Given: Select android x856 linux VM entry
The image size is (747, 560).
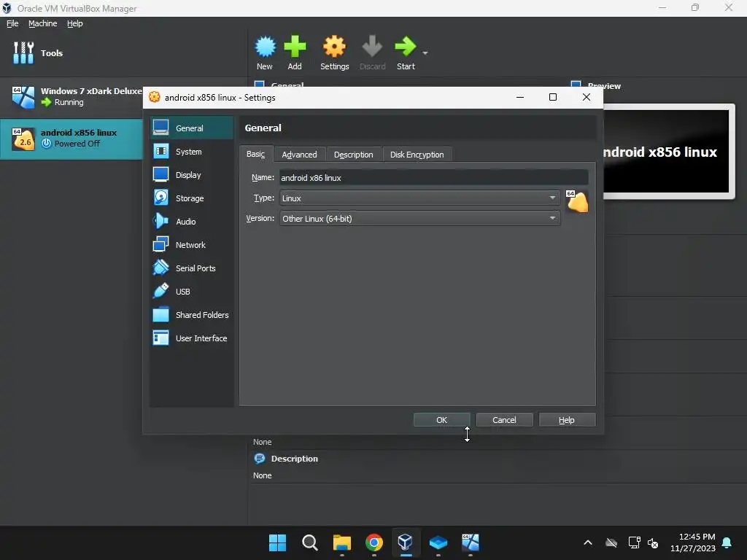Looking at the screenshot, I should click(71, 139).
